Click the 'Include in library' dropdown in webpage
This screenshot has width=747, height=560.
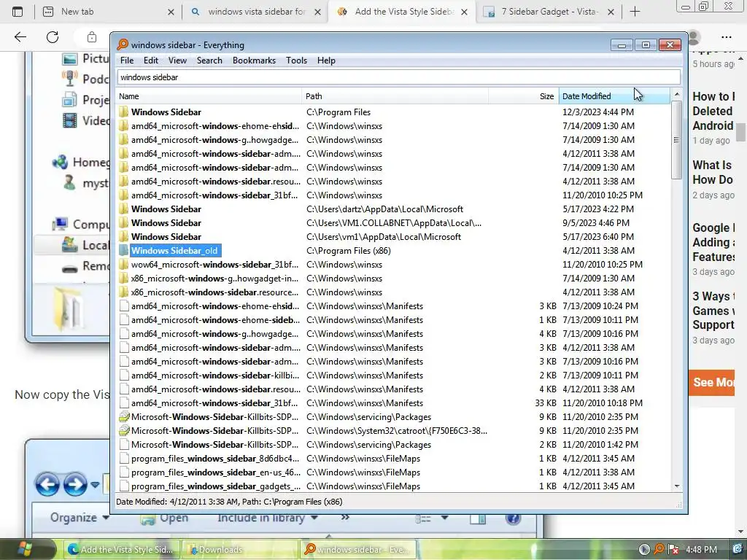tap(268, 518)
